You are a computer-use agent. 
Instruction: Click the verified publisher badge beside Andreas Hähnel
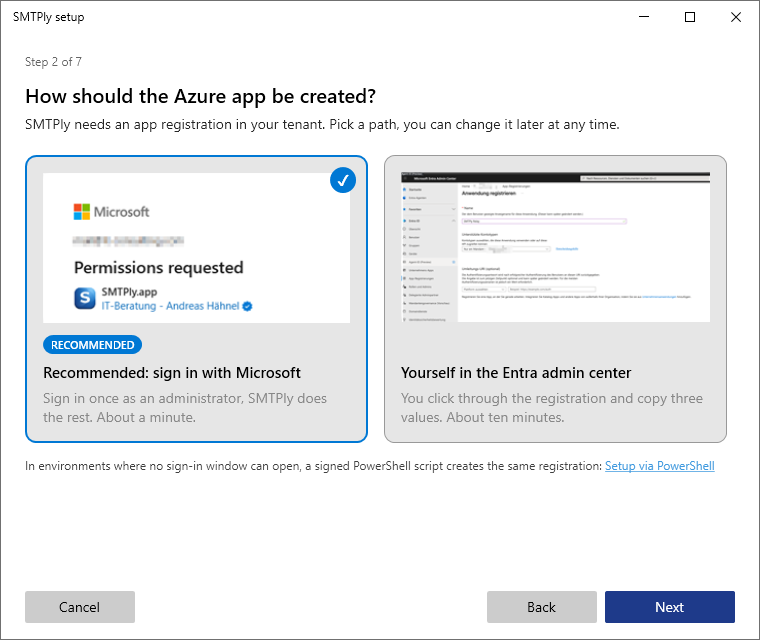pyautogui.click(x=247, y=306)
